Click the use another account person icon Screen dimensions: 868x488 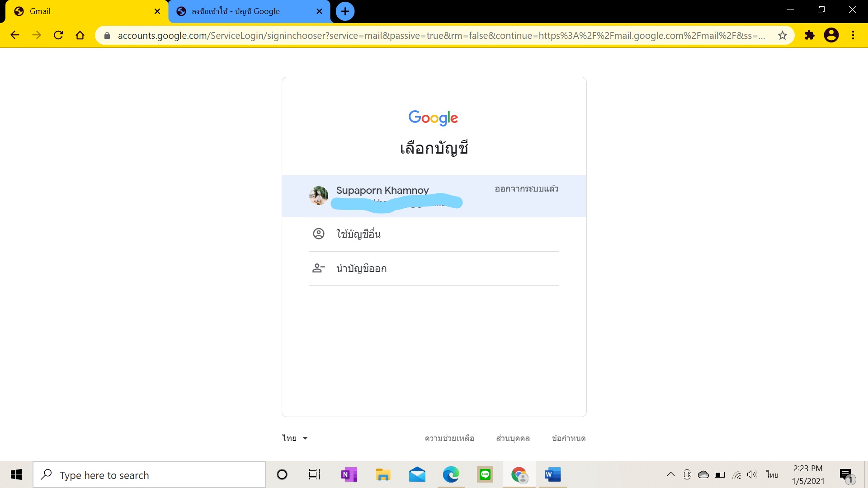319,234
